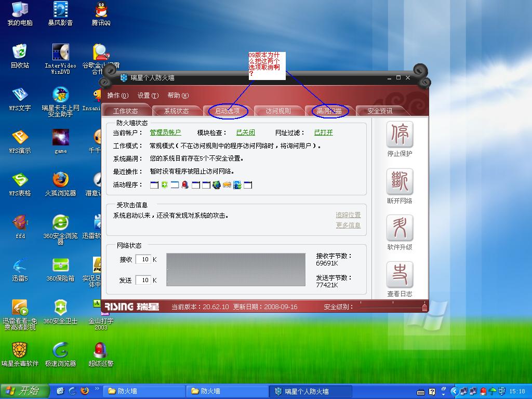Click the 停止保护 stop protection seal icon

click(x=400, y=135)
